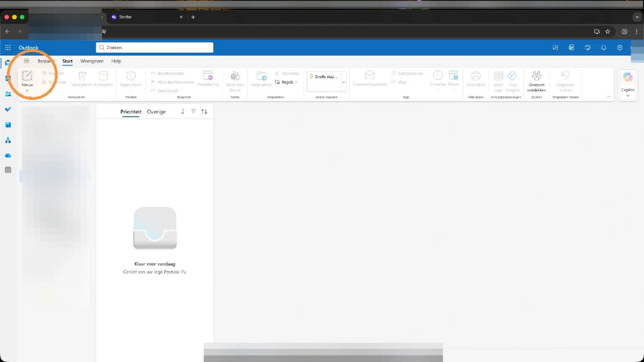Open the Regels dropdown
This screenshot has height=362, width=644.
(x=286, y=82)
